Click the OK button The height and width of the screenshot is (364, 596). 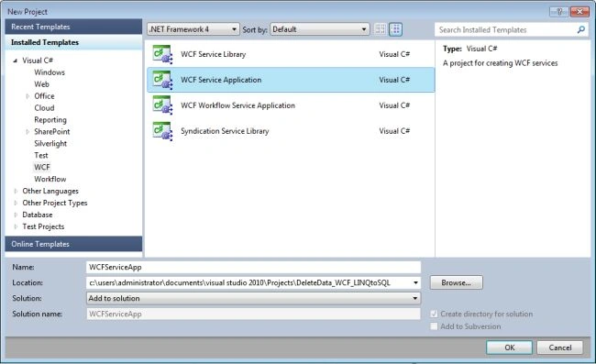[509, 347]
